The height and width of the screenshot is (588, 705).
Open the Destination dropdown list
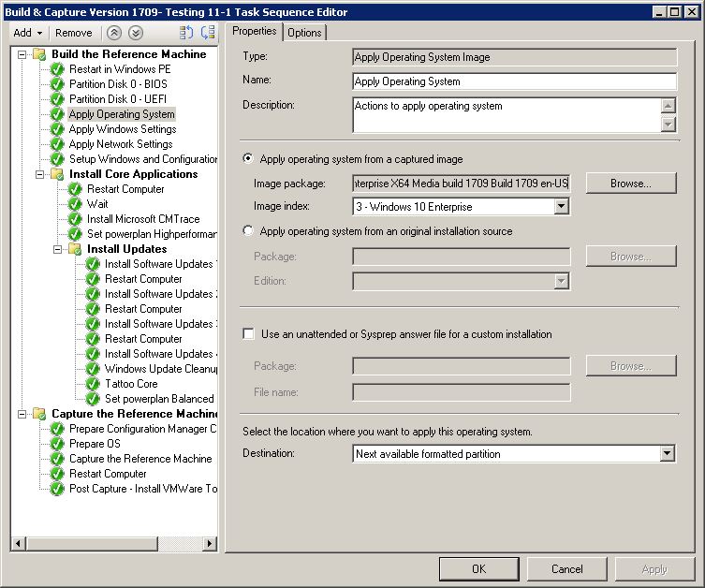coord(668,453)
